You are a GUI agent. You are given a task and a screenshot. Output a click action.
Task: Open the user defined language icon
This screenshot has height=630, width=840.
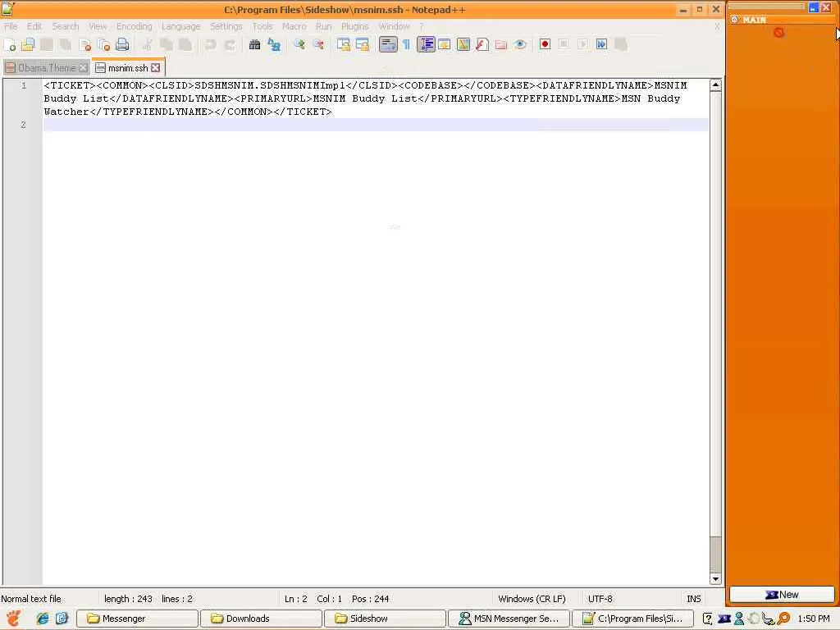click(x=444, y=44)
